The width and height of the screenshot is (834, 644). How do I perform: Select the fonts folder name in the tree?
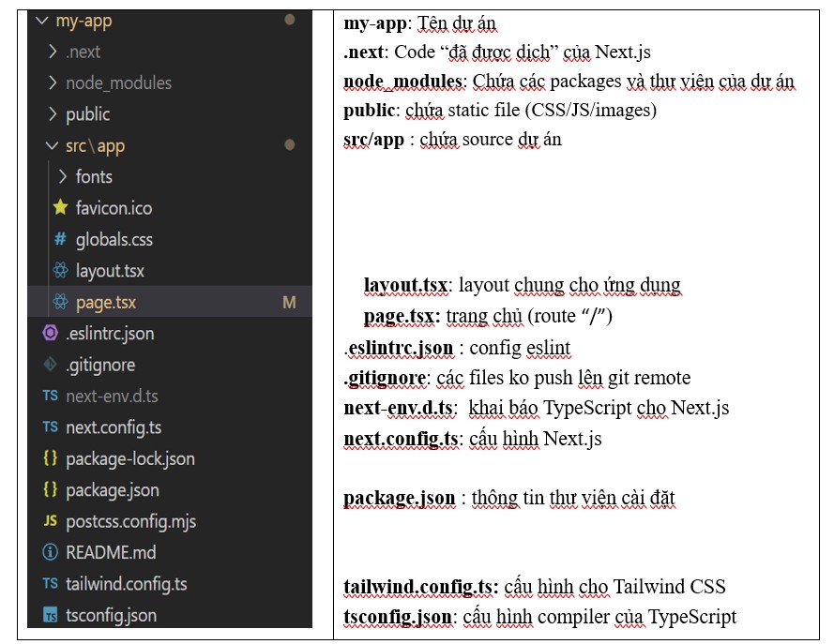[x=94, y=177]
